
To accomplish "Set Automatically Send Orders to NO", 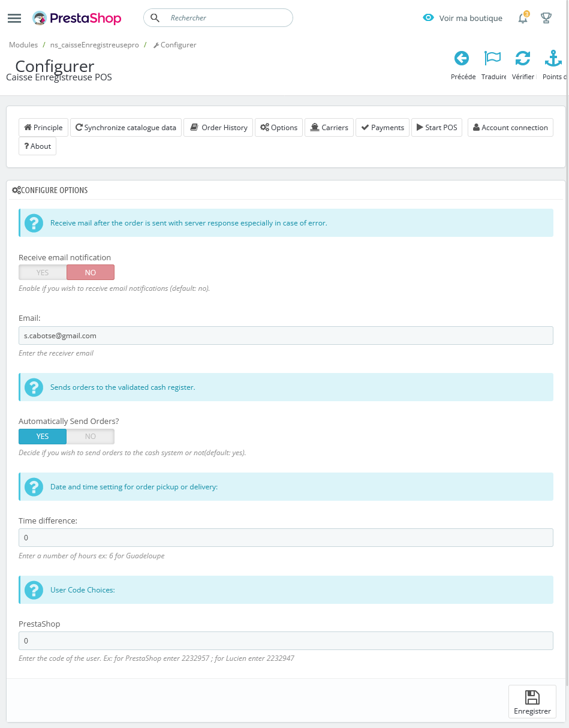I will coord(90,436).
